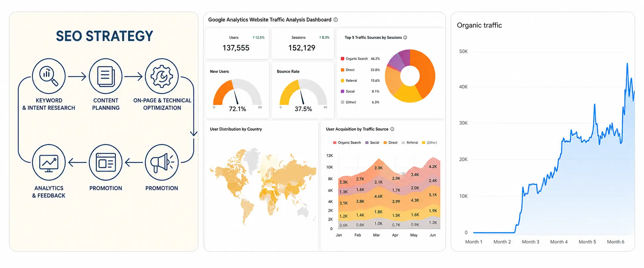
Task: Open the Analytics & Feedback monitor icon
Action: (49, 162)
